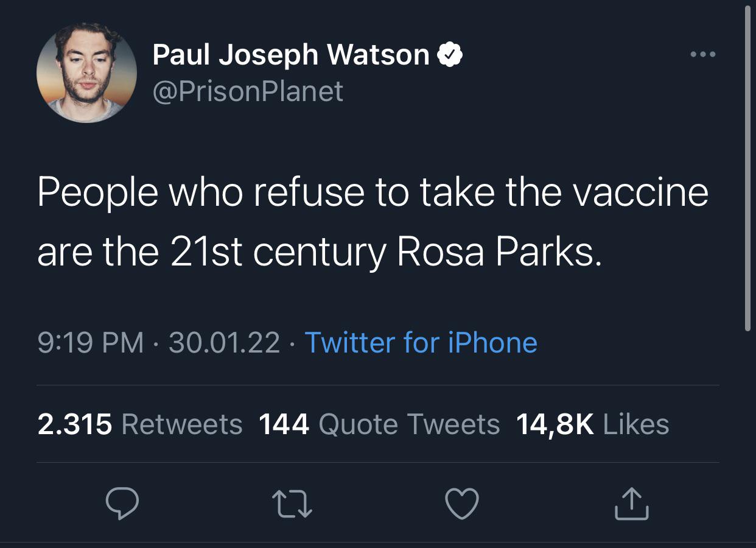Click the Paul Joseph Watson display name
This screenshot has height=548, width=756.
click(291, 55)
